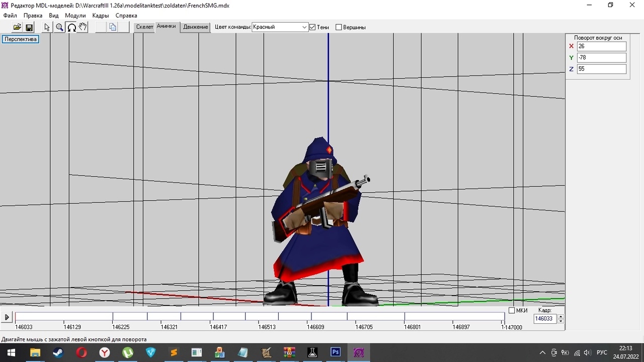Click the purple MDL editor taskbar icon
The width and height of the screenshot is (644, 362).
click(x=359, y=352)
